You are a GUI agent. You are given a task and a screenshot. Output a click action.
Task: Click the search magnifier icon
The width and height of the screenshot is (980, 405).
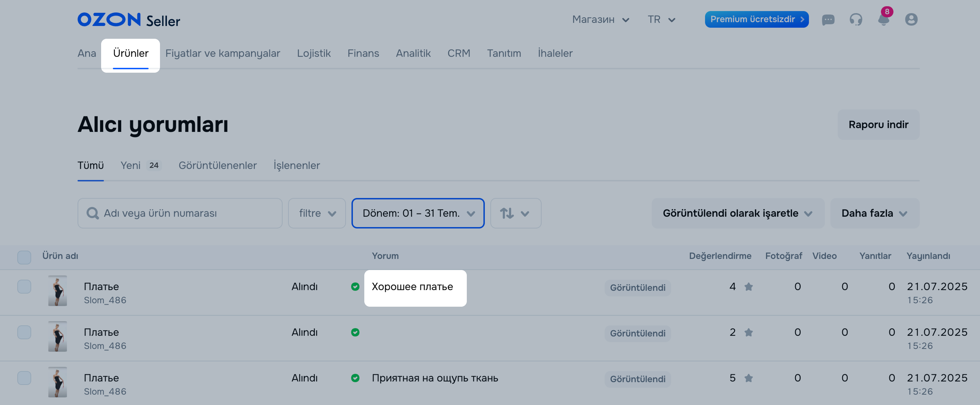point(92,213)
